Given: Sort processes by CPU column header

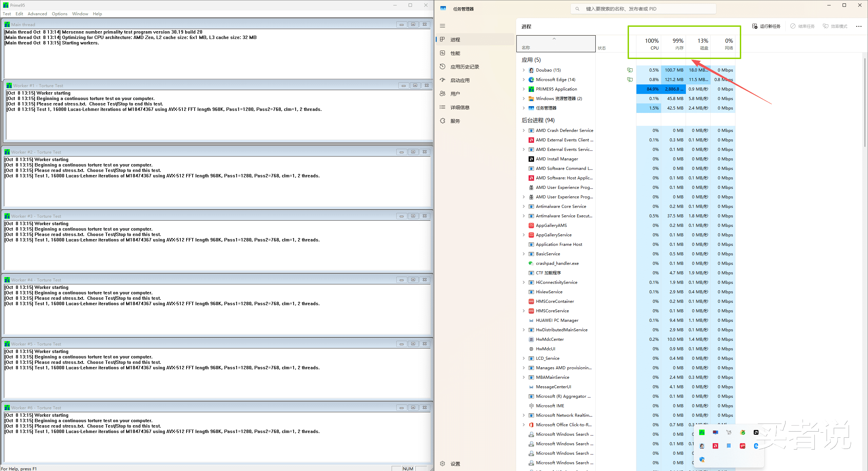Looking at the screenshot, I should click(x=649, y=44).
